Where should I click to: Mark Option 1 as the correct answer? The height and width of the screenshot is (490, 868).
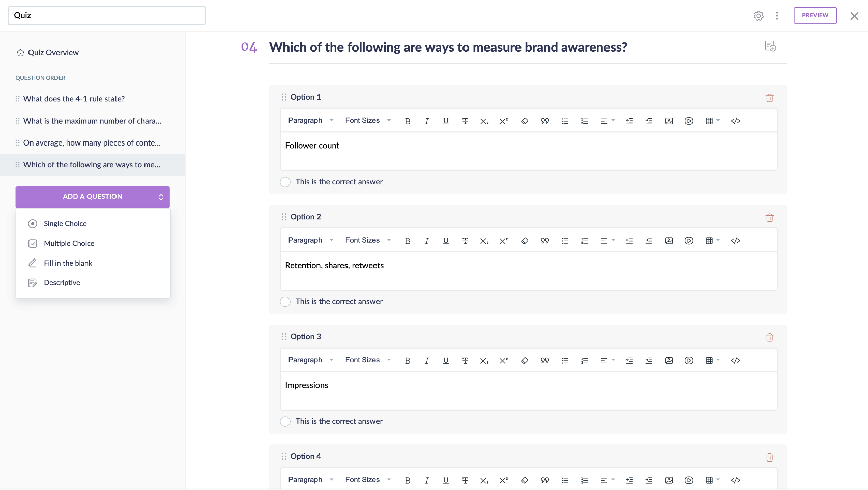tap(285, 182)
